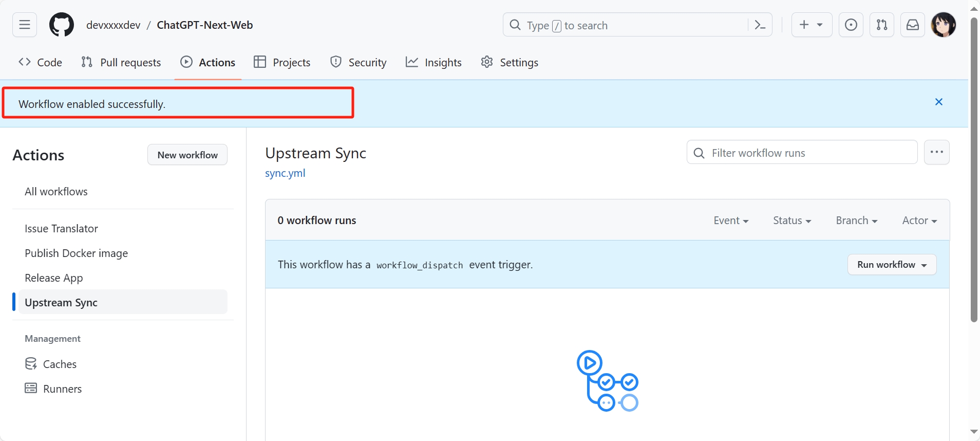Screen dimensions: 980x441
Task: Switch to the Insights tab
Action: click(x=434, y=62)
